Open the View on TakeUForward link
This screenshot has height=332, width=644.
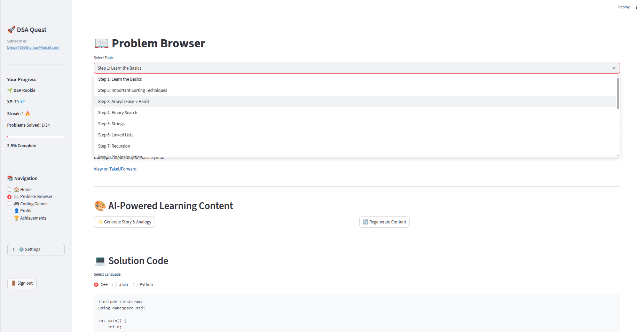coord(115,169)
